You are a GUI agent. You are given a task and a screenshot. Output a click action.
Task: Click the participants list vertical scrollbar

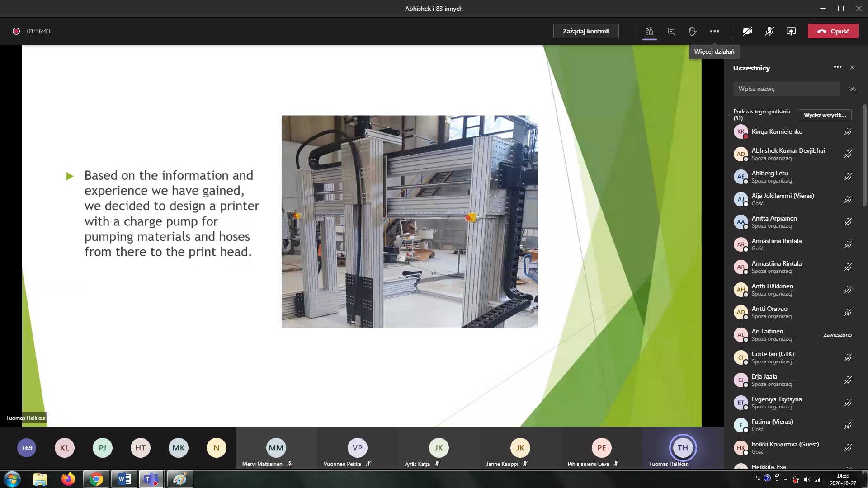[x=865, y=156]
